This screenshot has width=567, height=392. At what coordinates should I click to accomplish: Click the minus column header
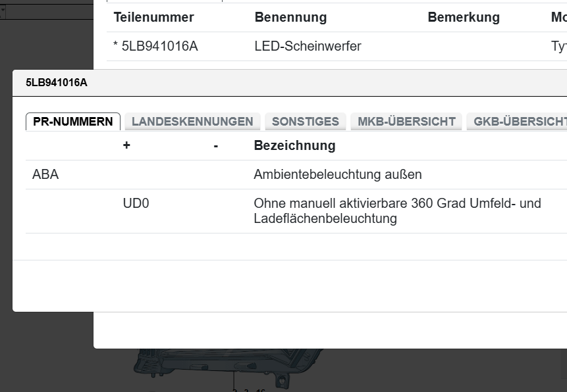point(215,145)
